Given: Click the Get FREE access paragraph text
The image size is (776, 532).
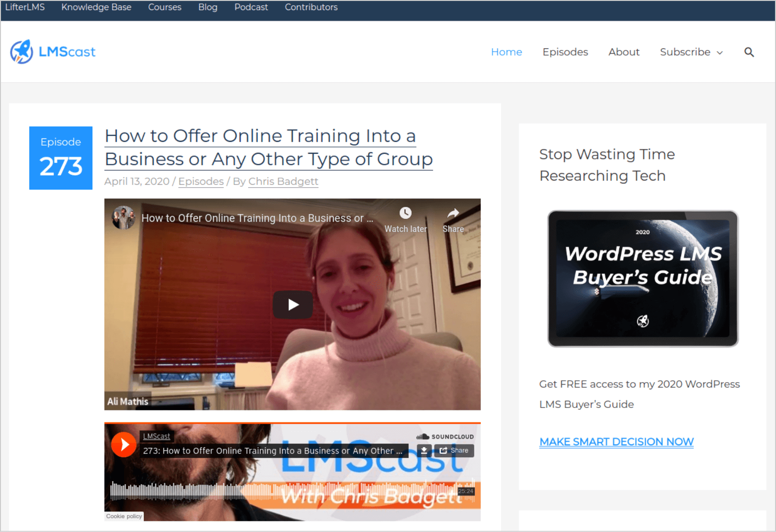Looking at the screenshot, I should coord(639,394).
